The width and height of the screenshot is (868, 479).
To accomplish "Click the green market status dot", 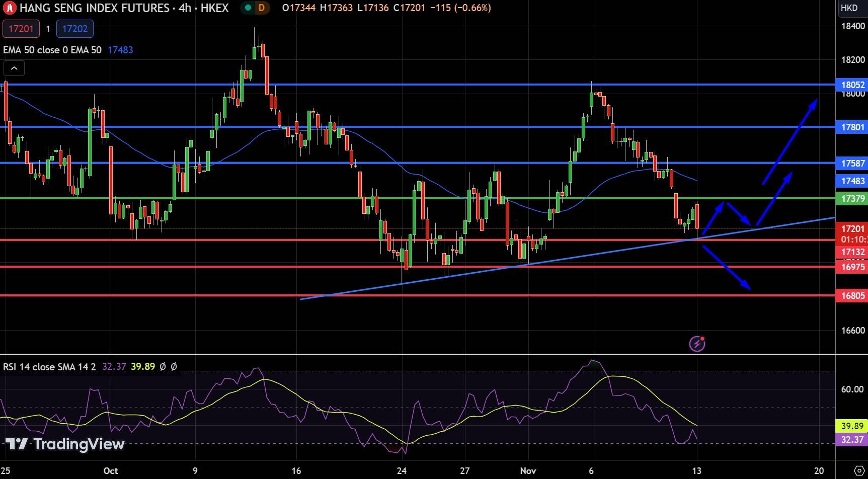I will (x=248, y=8).
